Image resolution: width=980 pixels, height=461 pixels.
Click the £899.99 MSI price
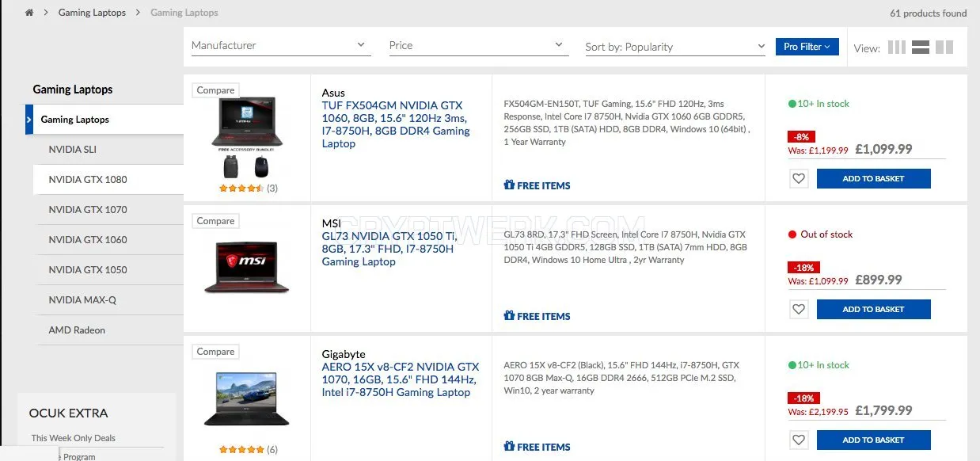point(878,280)
